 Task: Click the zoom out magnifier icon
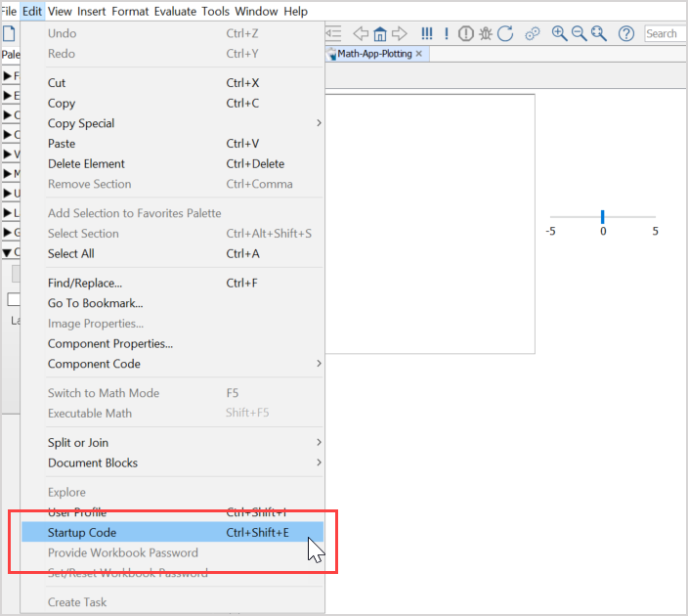pyautogui.click(x=579, y=33)
